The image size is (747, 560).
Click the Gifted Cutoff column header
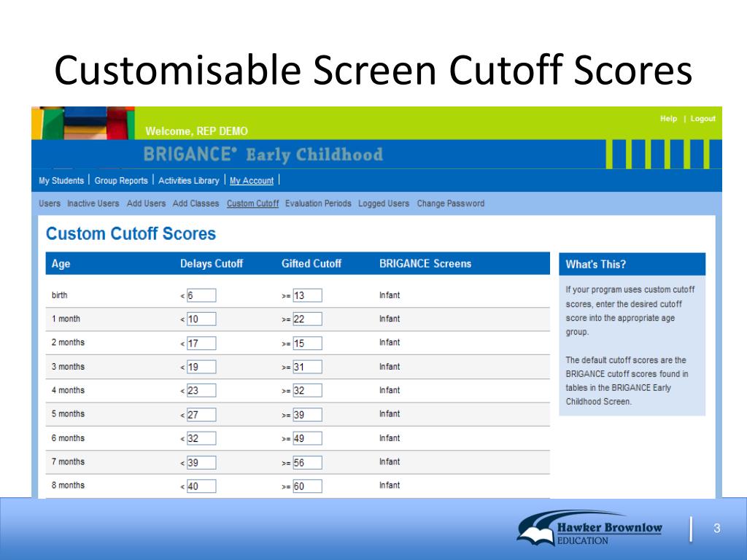311,264
